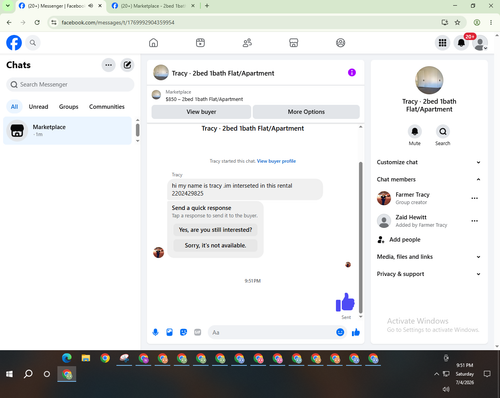Collapse the Chat members section
The height and width of the screenshot is (398, 500).
tap(429, 179)
